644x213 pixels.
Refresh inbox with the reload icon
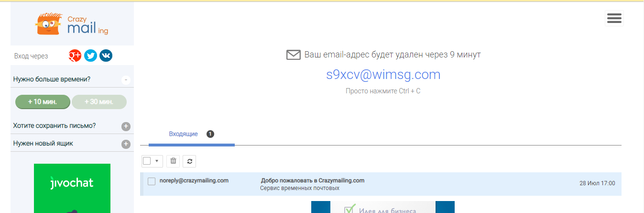pos(189,161)
